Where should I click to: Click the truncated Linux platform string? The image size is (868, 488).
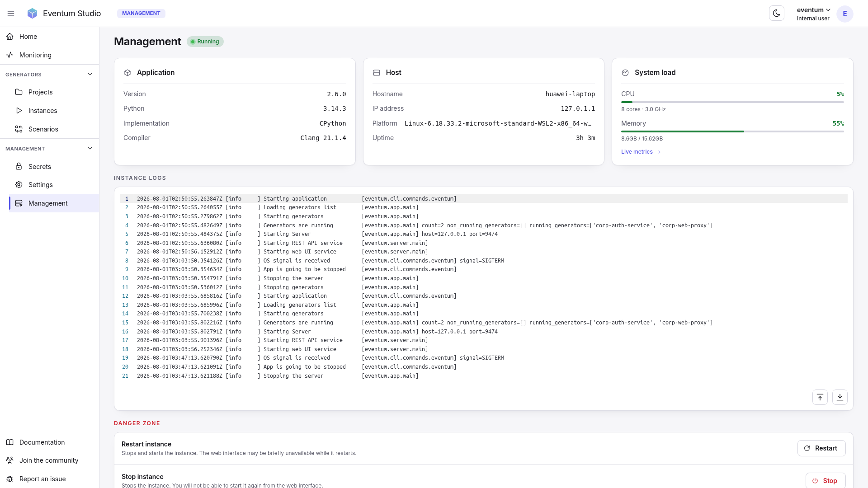[x=498, y=123]
